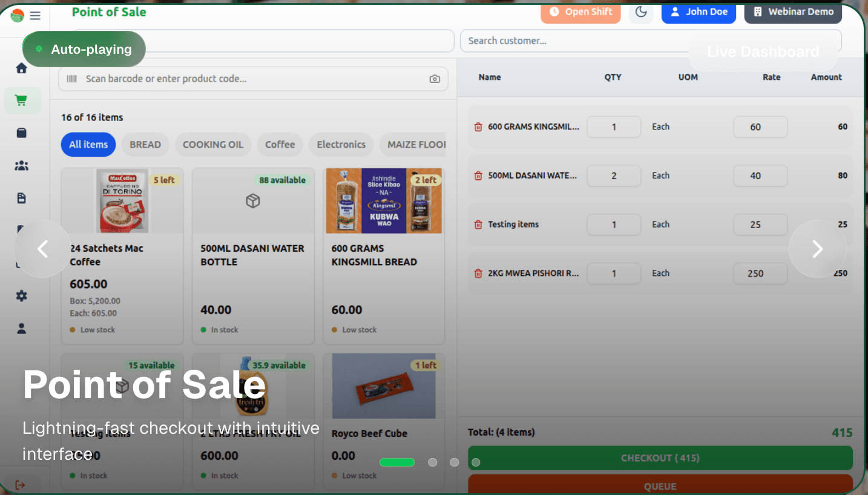Click the Auto-playing status pill
This screenshot has width=868, height=495.
[x=84, y=49]
